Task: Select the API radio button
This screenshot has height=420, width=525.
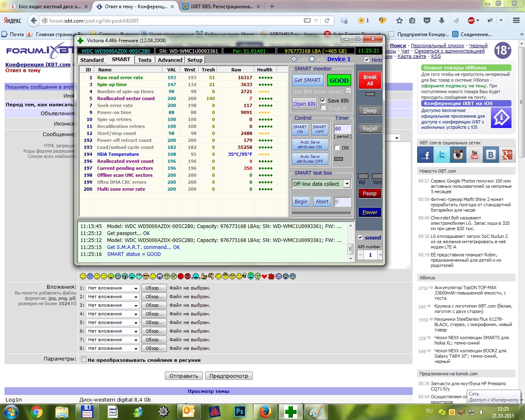Action: coord(294,59)
